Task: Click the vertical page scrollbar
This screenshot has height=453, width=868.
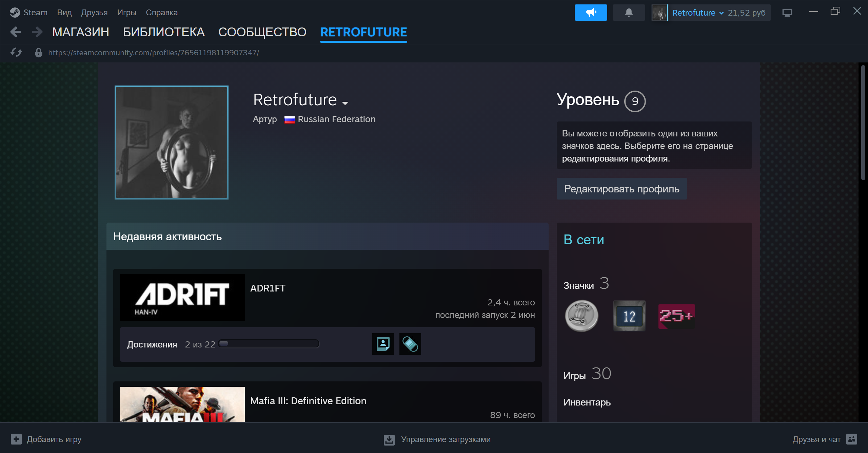Action: 863,122
